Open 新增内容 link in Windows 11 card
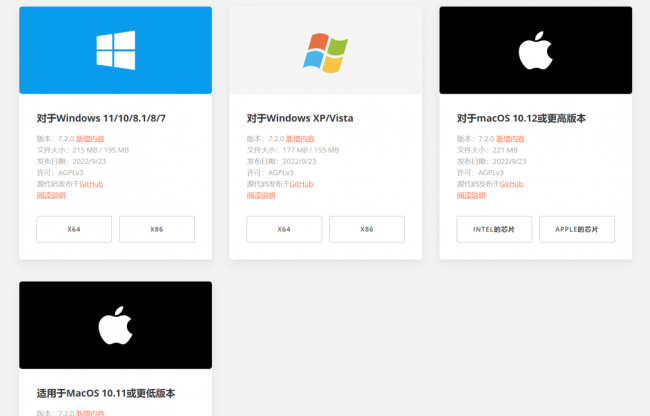 (90, 139)
